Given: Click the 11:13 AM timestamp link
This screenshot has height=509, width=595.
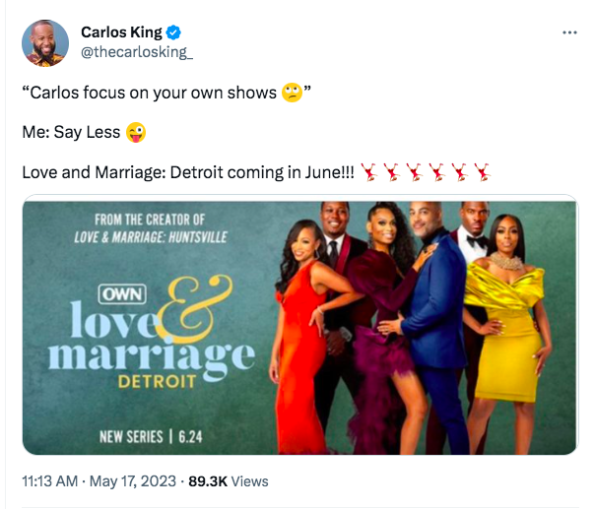Looking at the screenshot, I should [x=50, y=481].
